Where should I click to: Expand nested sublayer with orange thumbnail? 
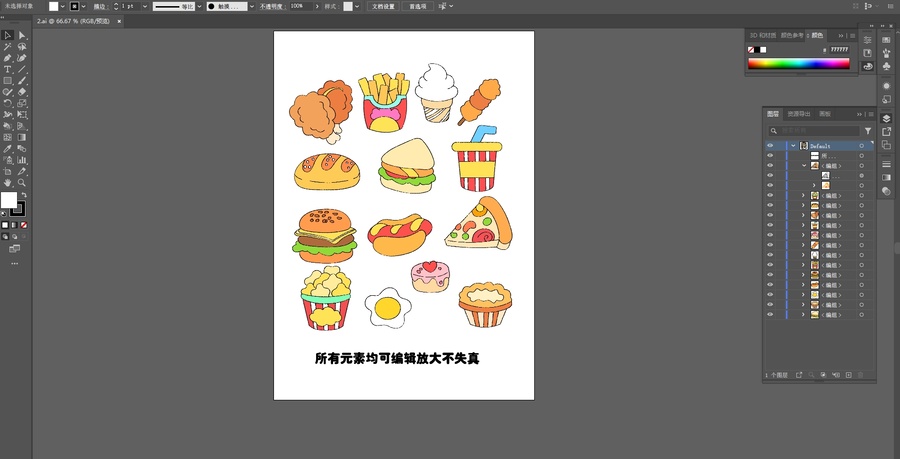(813, 185)
